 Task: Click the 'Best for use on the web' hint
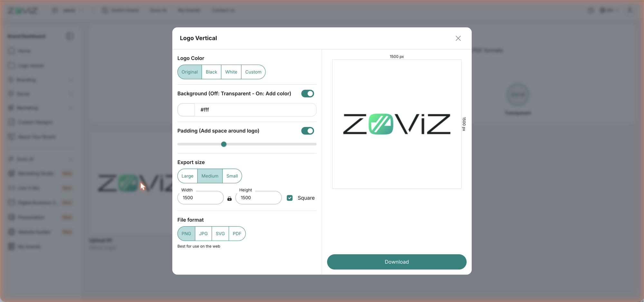point(199,246)
